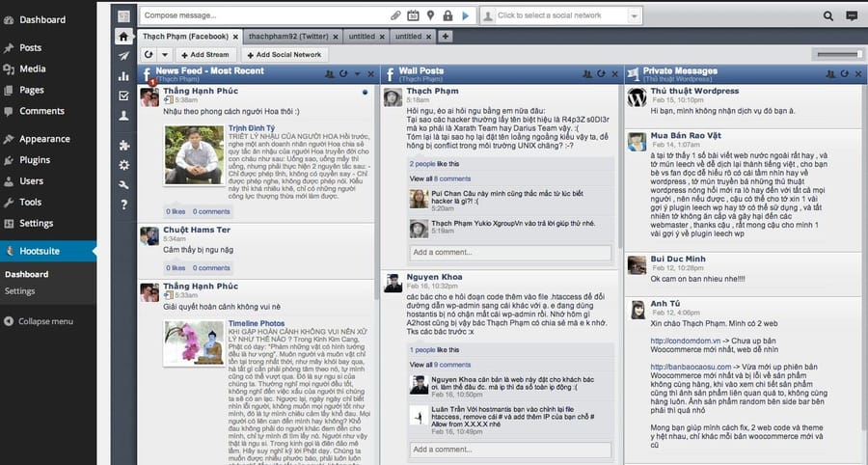Adjust the stream column width slider

tap(840, 54)
